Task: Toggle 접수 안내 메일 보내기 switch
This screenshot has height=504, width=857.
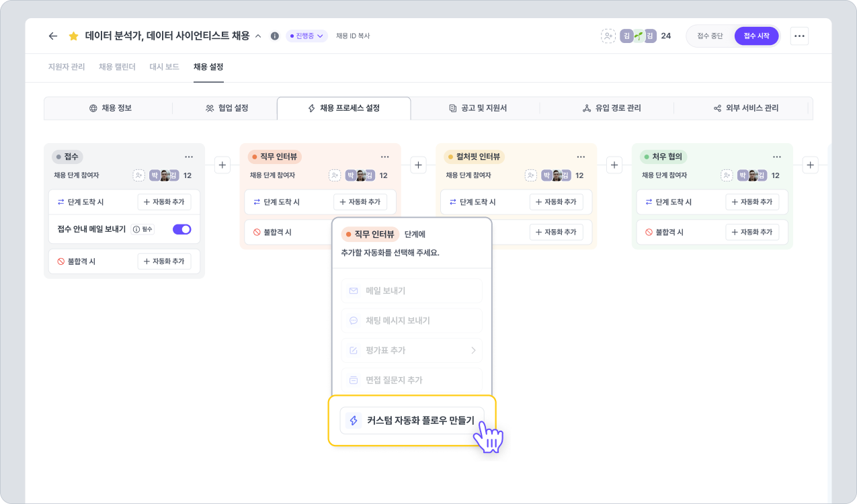Action: point(182,229)
